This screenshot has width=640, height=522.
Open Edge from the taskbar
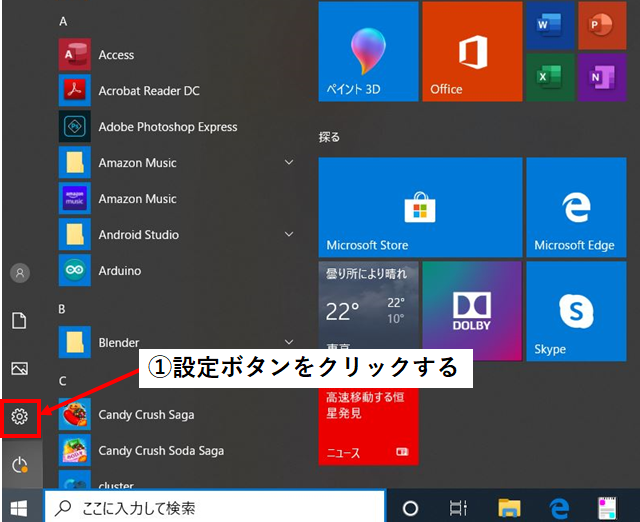pyautogui.click(x=559, y=508)
